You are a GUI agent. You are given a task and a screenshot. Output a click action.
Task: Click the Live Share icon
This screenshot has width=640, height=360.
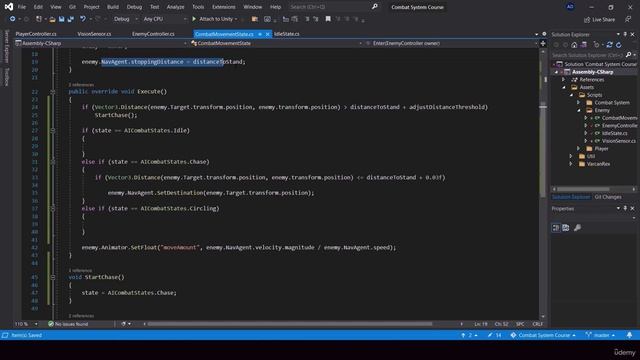(x=587, y=20)
